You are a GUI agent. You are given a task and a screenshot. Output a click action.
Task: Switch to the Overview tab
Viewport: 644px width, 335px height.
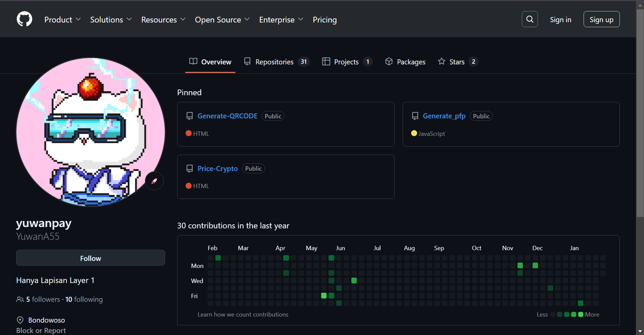tap(210, 62)
